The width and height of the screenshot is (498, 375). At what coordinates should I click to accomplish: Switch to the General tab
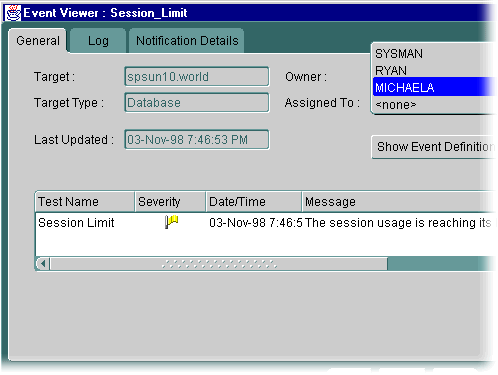coord(38,41)
